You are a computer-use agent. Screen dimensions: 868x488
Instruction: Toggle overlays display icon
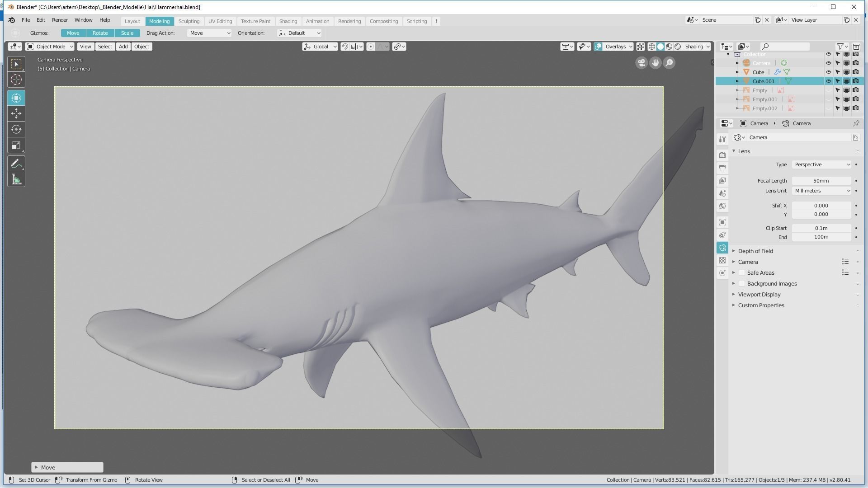(598, 47)
